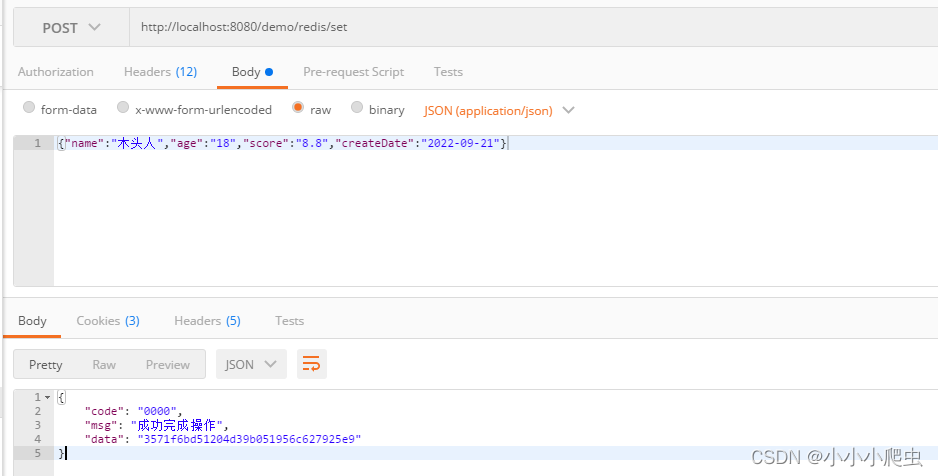Click request editor line number 1
The width and height of the screenshot is (938, 476).
point(38,144)
